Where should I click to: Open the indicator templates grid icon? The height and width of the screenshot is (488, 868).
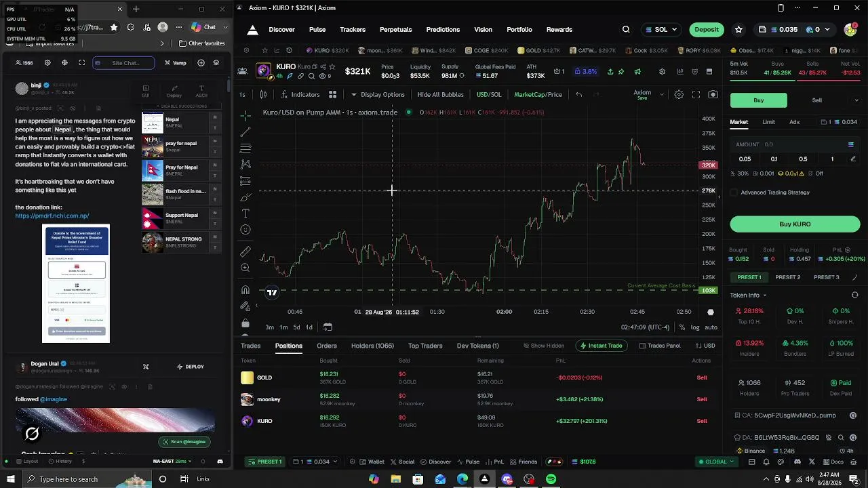click(x=332, y=95)
